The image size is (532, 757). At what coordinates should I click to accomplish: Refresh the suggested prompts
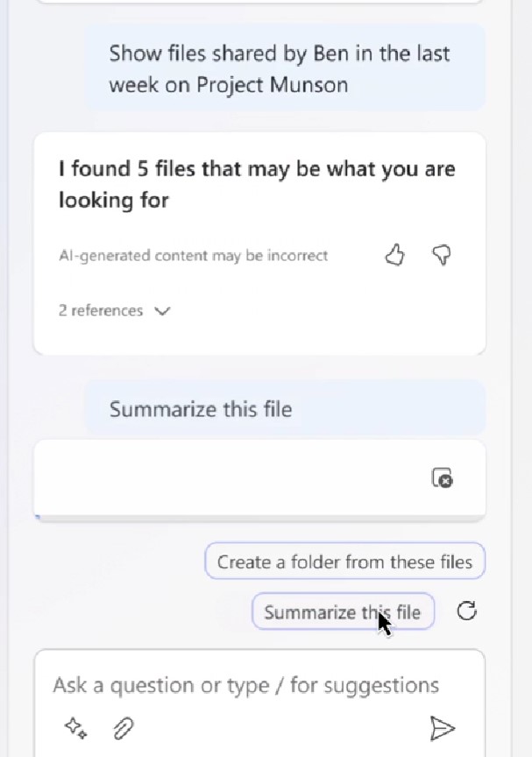tap(467, 612)
